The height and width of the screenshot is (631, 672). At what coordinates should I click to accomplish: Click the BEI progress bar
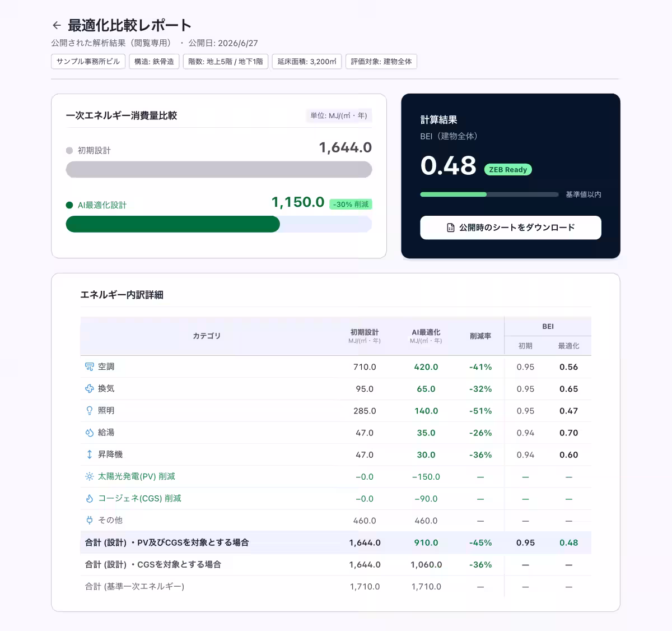click(x=489, y=194)
